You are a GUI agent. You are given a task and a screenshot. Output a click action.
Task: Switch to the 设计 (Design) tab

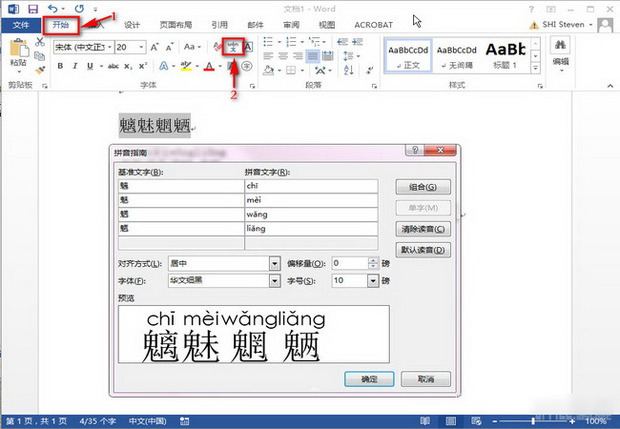point(132,25)
